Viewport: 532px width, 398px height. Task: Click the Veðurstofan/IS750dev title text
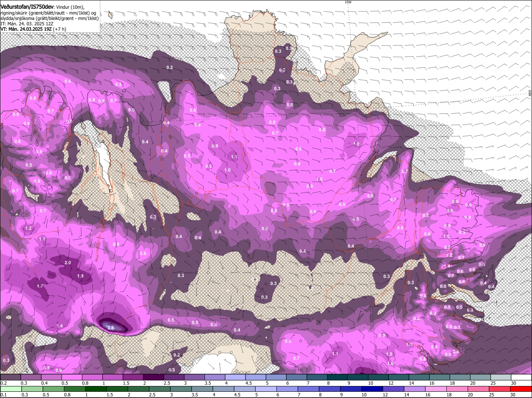[27, 7]
